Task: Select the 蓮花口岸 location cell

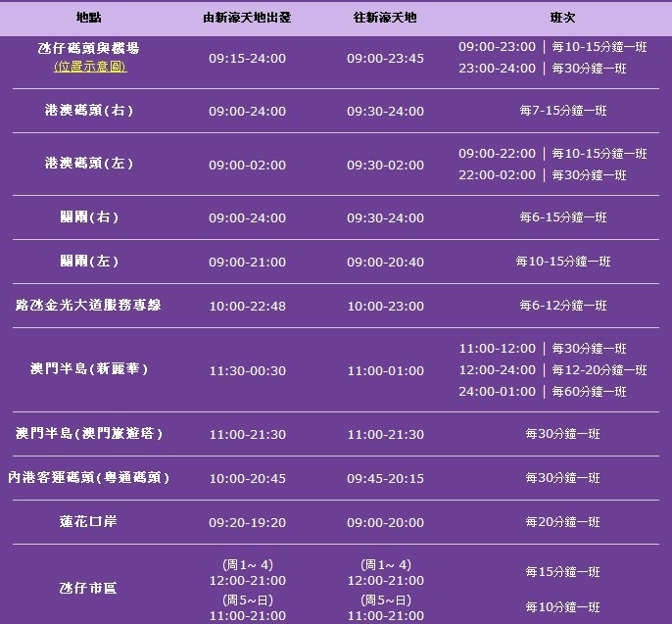Action: point(89,522)
